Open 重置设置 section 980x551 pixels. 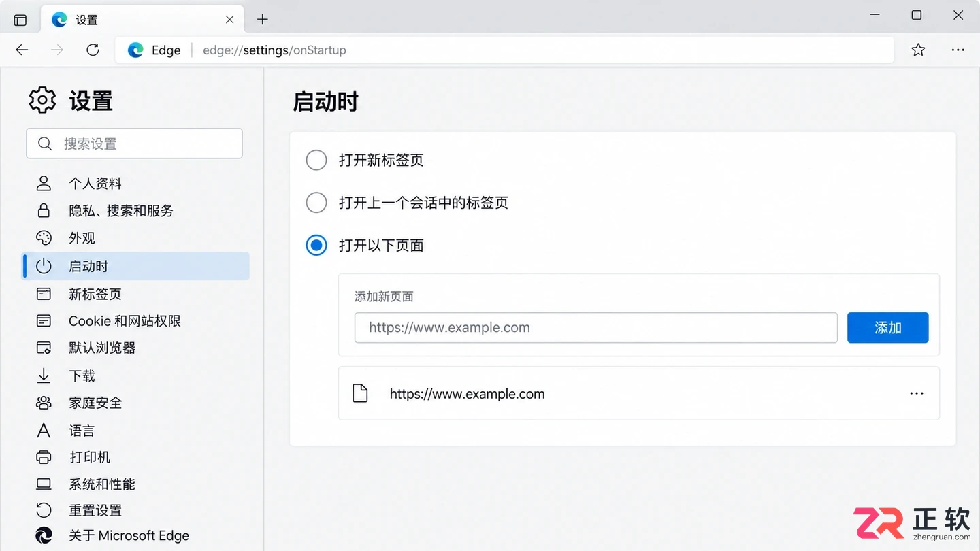point(136,510)
